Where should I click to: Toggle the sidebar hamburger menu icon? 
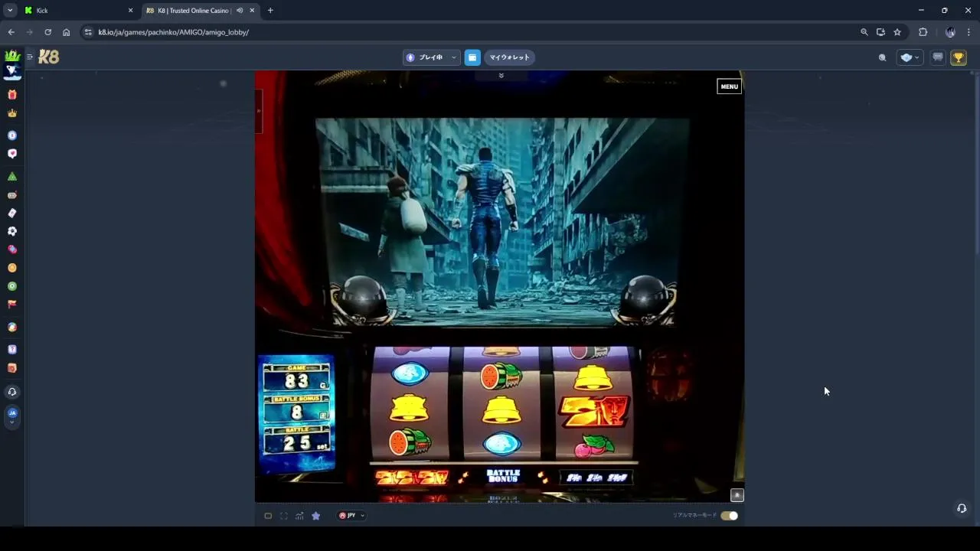coord(30,57)
